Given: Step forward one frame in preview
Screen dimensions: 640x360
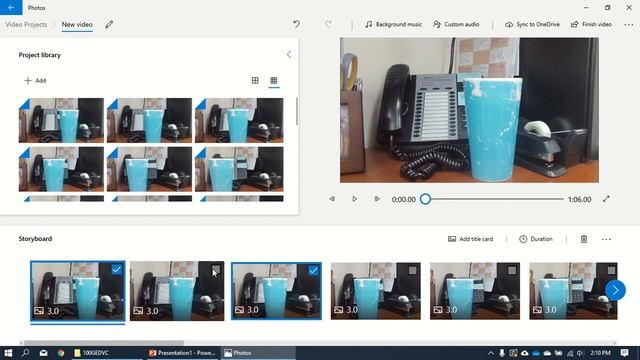Looking at the screenshot, I should tap(377, 199).
